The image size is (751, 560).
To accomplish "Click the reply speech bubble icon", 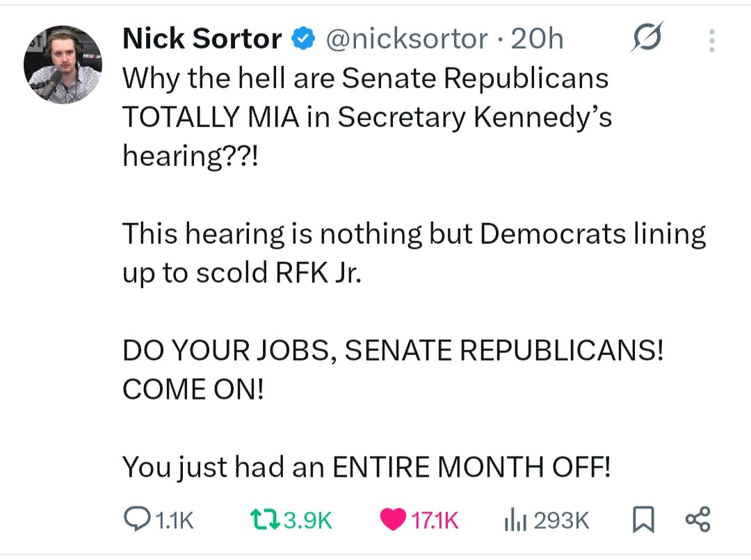I will tap(134, 519).
